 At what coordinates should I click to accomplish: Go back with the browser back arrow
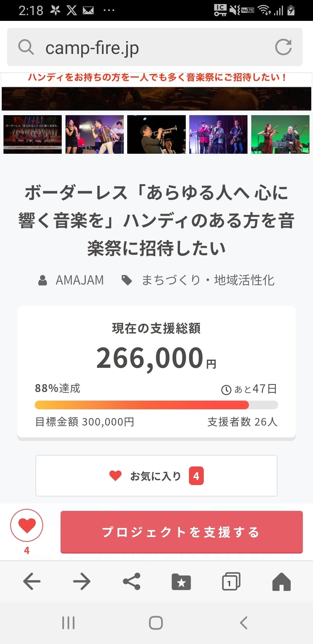[x=32, y=581]
